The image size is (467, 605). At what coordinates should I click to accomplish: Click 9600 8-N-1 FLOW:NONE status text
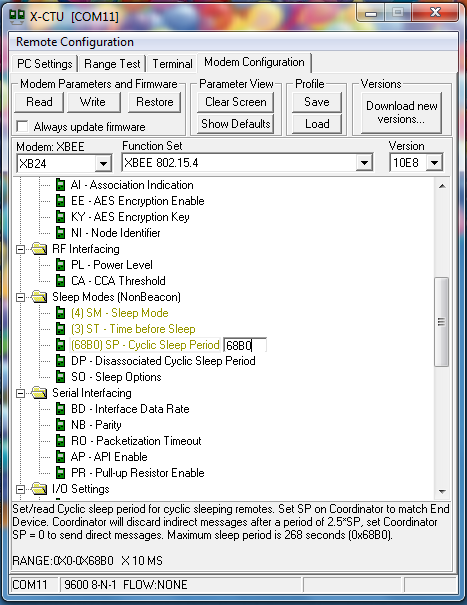(126, 585)
